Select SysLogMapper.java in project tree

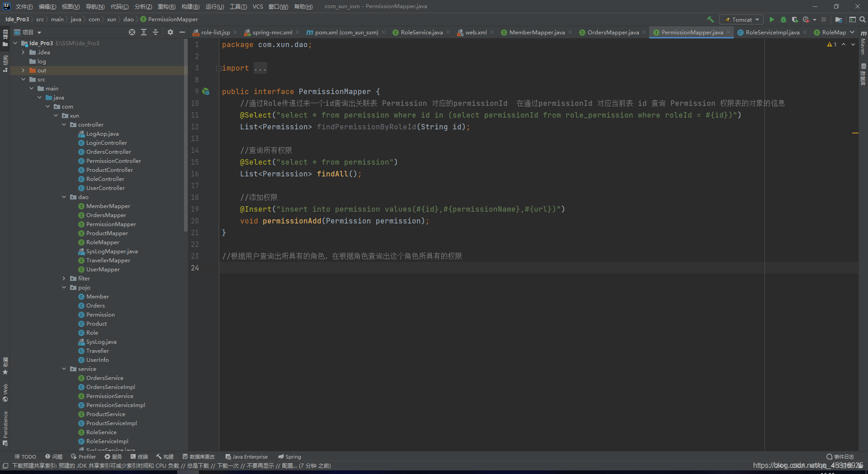pyautogui.click(x=112, y=251)
